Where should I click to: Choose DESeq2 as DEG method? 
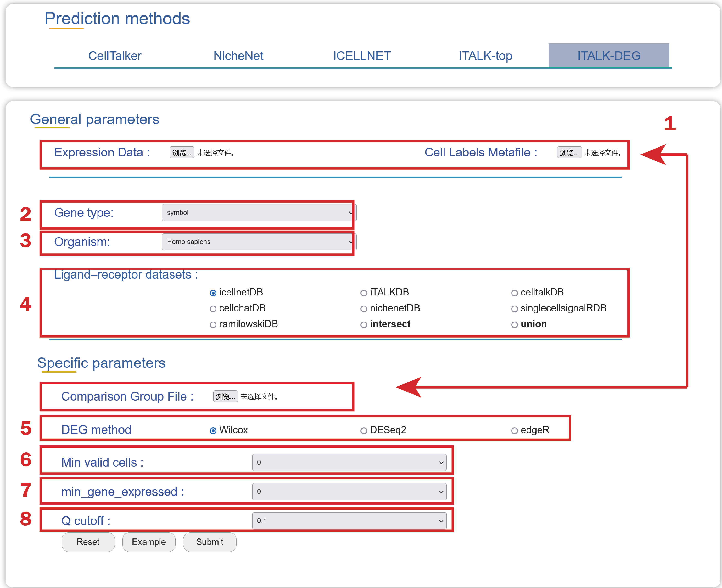363,431
